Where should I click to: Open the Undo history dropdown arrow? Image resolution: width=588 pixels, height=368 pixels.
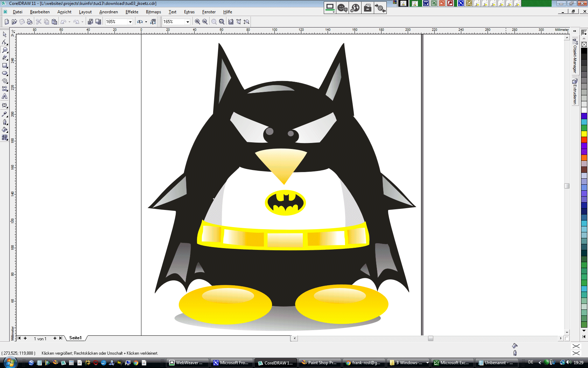pyautogui.click(x=69, y=22)
